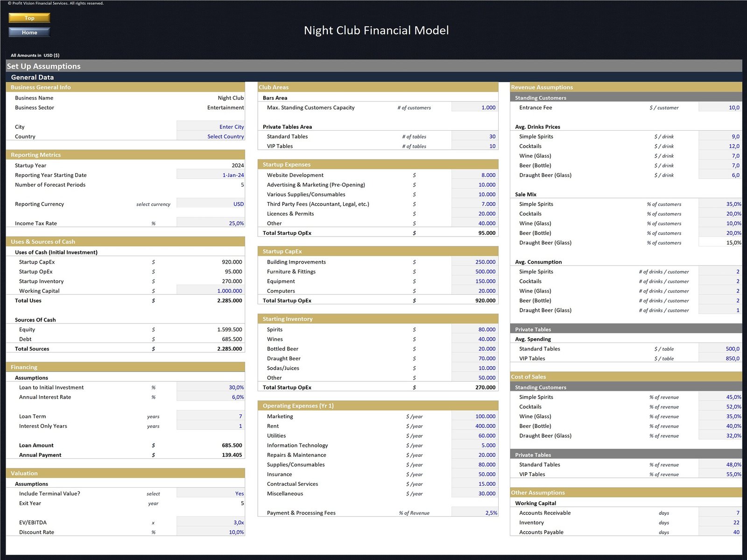
Task: Select the Annual Interest Rate cell
Action: [x=211, y=398]
